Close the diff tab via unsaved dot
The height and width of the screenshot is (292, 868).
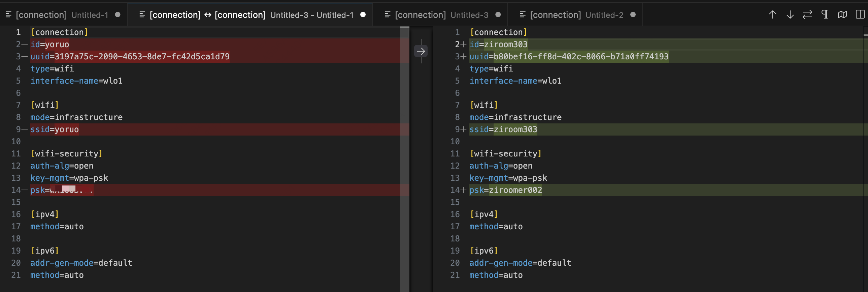[x=363, y=14]
